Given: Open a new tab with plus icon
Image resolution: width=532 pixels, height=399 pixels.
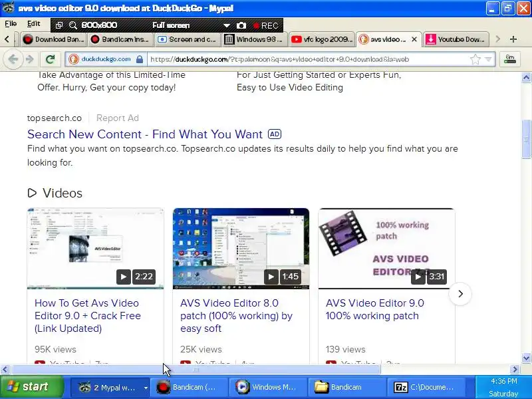Looking at the screenshot, I should point(513,39).
